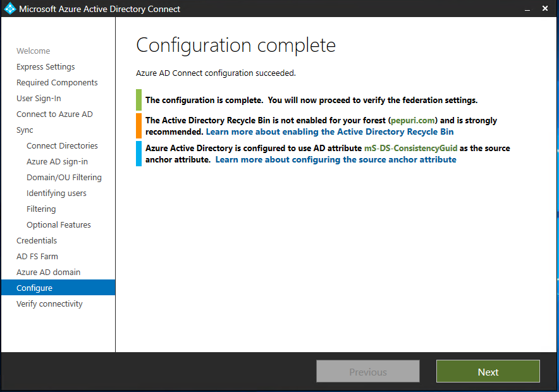Select the Filtering sub-step
This screenshot has height=392, width=559.
[x=41, y=209]
